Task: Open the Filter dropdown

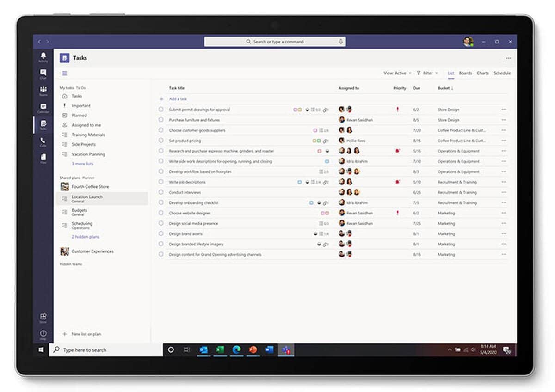Action: pyautogui.click(x=427, y=73)
